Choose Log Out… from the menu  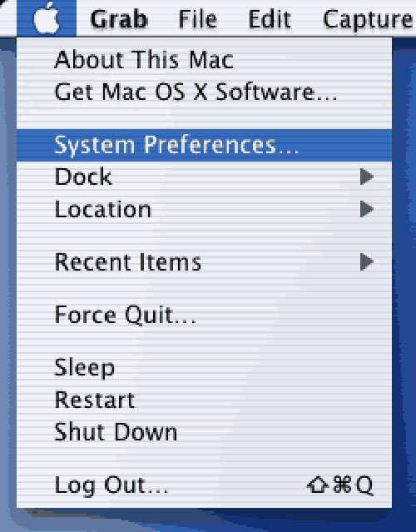[x=204, y=485]
